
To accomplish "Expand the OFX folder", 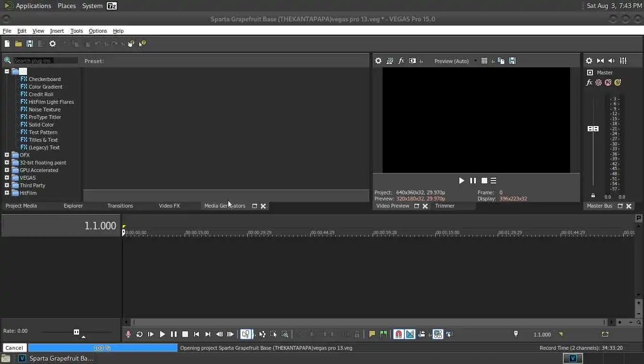I will [7, 155].
